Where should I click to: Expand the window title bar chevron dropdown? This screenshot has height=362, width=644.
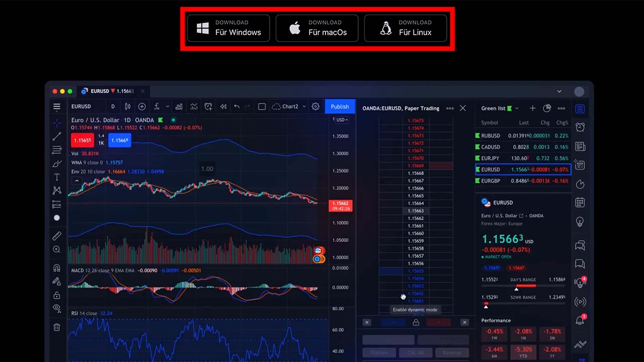pyautogui.click(x=559, y=91)
